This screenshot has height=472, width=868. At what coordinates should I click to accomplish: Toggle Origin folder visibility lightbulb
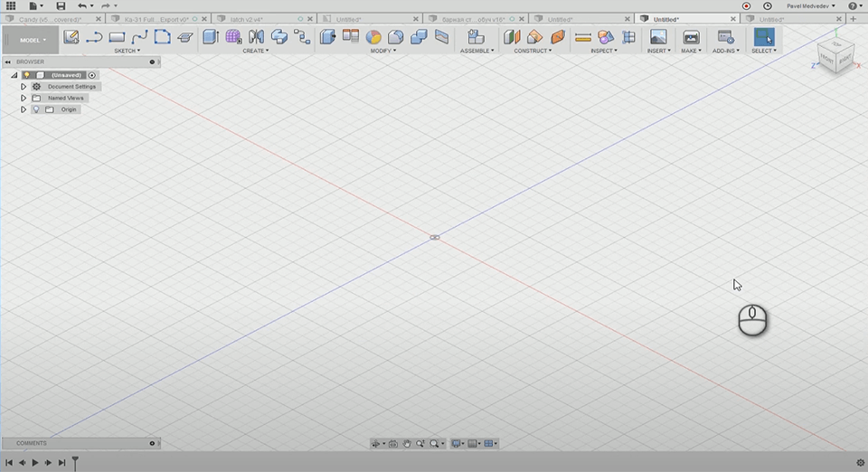[36, 109]
